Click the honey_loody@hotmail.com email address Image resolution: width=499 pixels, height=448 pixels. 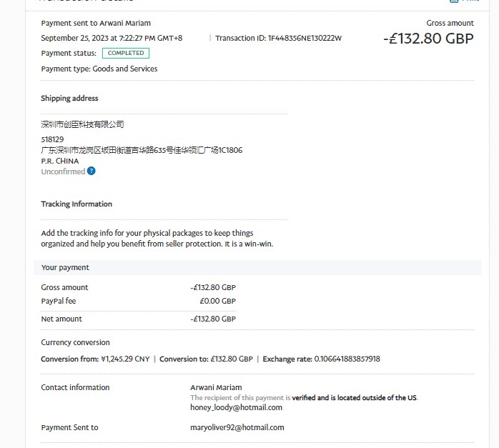[x=236, y=407]
